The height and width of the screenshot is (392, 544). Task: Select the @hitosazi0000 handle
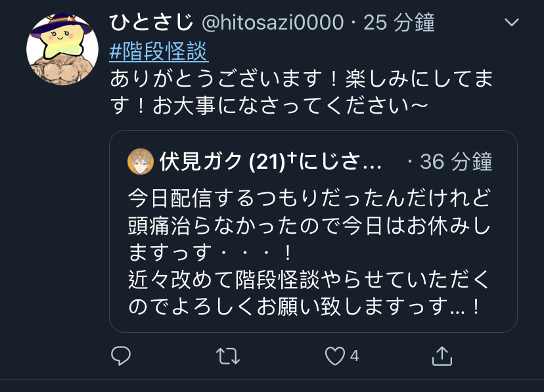(x=273, y=22)
